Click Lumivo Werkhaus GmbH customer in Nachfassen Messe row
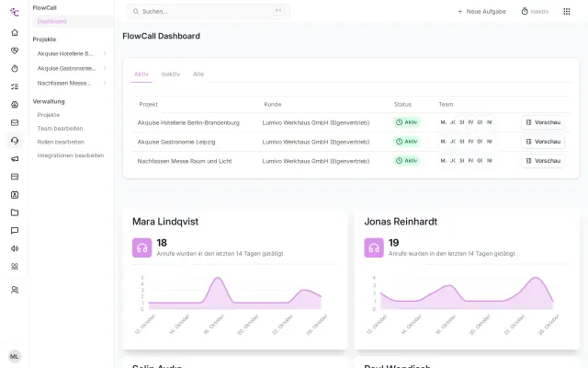Screen dimensions: 588x368 point(316,161)
